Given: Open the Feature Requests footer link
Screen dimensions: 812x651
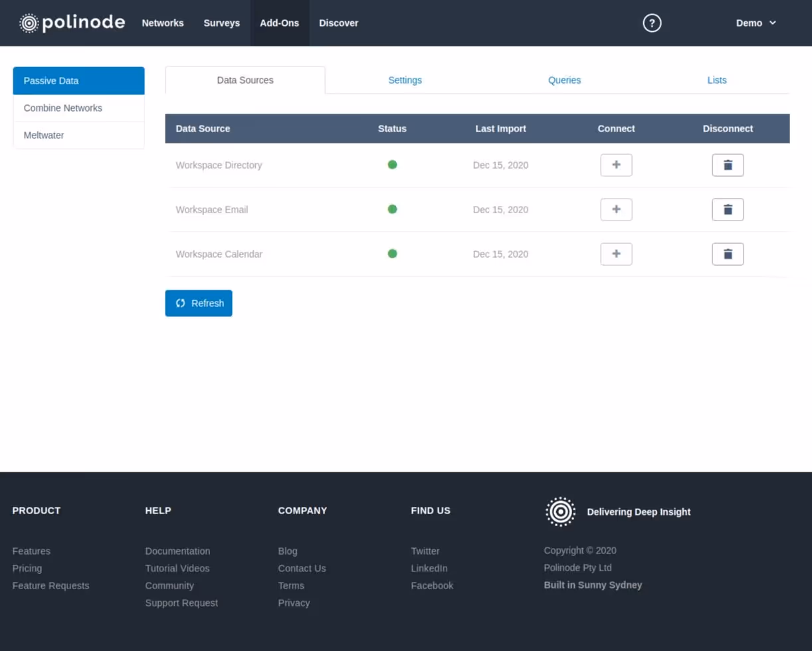Looking at the screenshot, I should (51, 586).
